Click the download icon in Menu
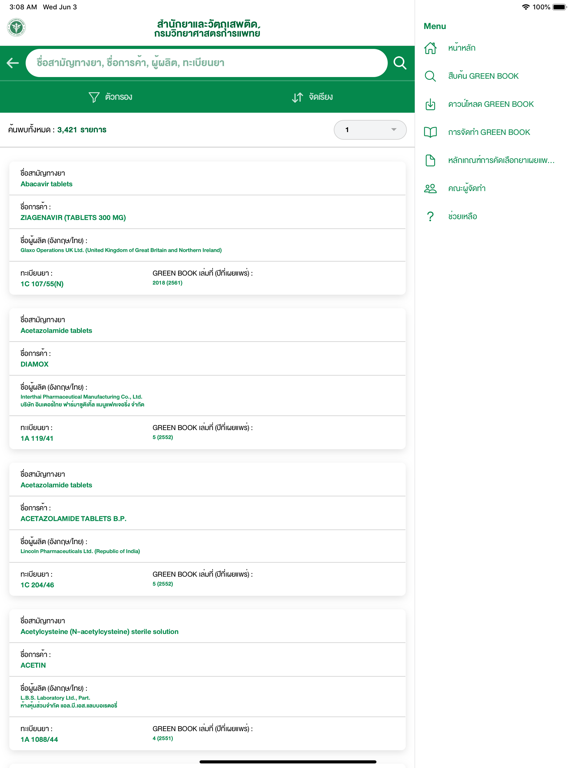Screen dimensions: 576x768 [x=430, y=104]
